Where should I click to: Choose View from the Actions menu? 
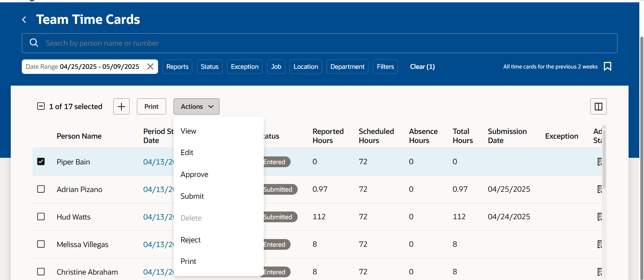tap(218, 131)
